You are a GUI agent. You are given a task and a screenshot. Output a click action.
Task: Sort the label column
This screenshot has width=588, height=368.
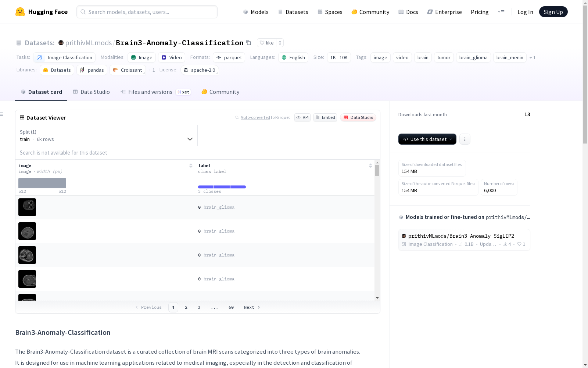pyautogui.click(x=370, y=166)
